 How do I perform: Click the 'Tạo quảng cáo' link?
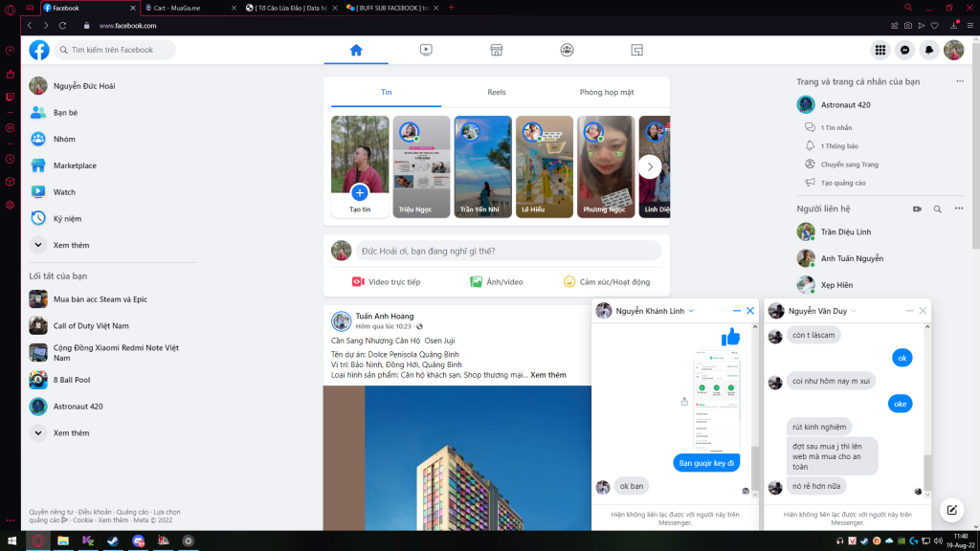pos(842,182)
